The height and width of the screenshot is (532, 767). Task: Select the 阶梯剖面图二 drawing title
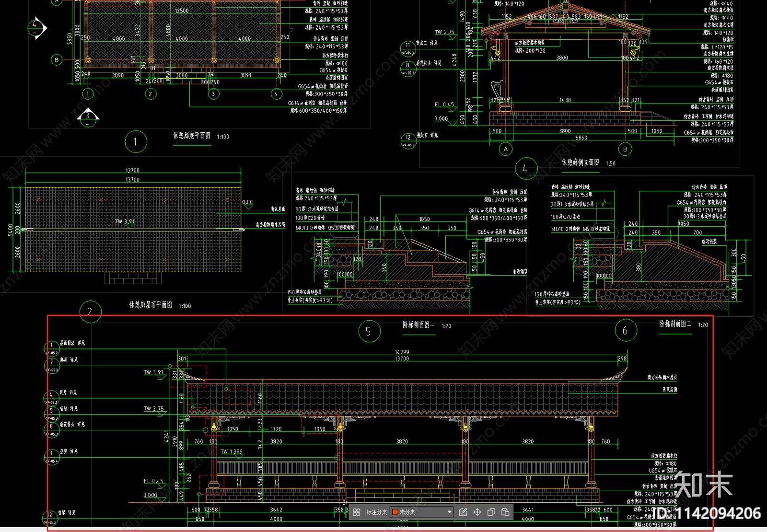pyautogui.click(x=675, y=324)
